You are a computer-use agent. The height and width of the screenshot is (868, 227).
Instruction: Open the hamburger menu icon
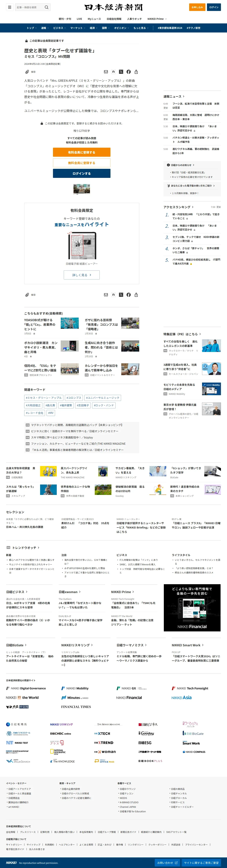coord(9,7)
